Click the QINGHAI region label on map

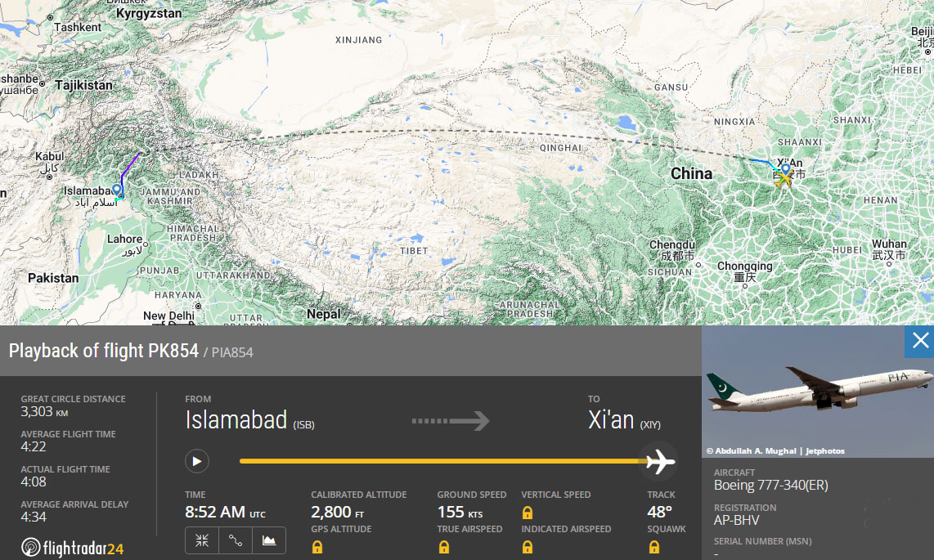(x=560, y=148)
